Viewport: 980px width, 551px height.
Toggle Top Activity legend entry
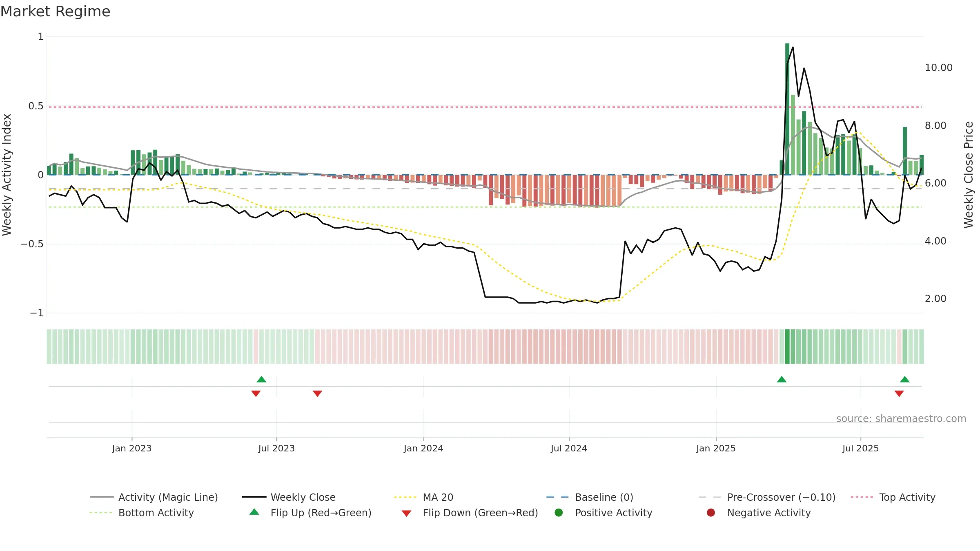(x=893, y=497)
